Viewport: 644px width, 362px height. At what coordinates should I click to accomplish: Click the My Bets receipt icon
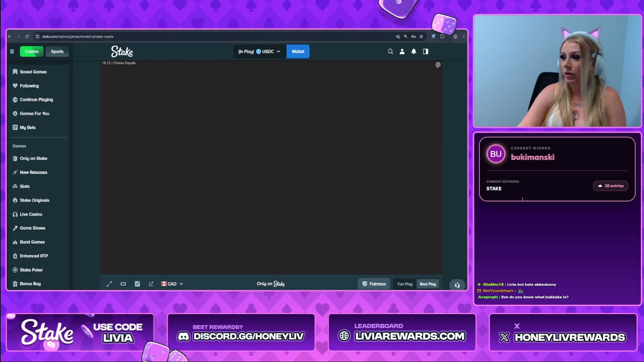[x=15, y=128]
